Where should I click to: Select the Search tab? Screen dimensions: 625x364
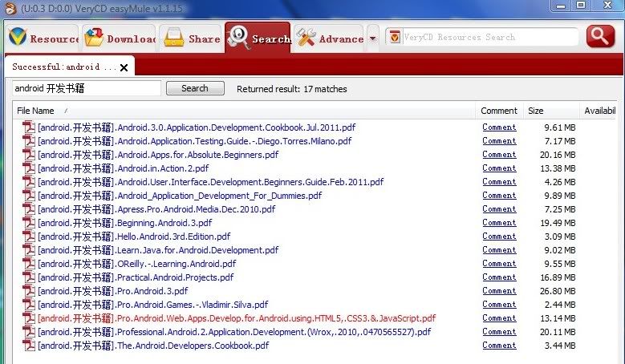tap(258, 38)
